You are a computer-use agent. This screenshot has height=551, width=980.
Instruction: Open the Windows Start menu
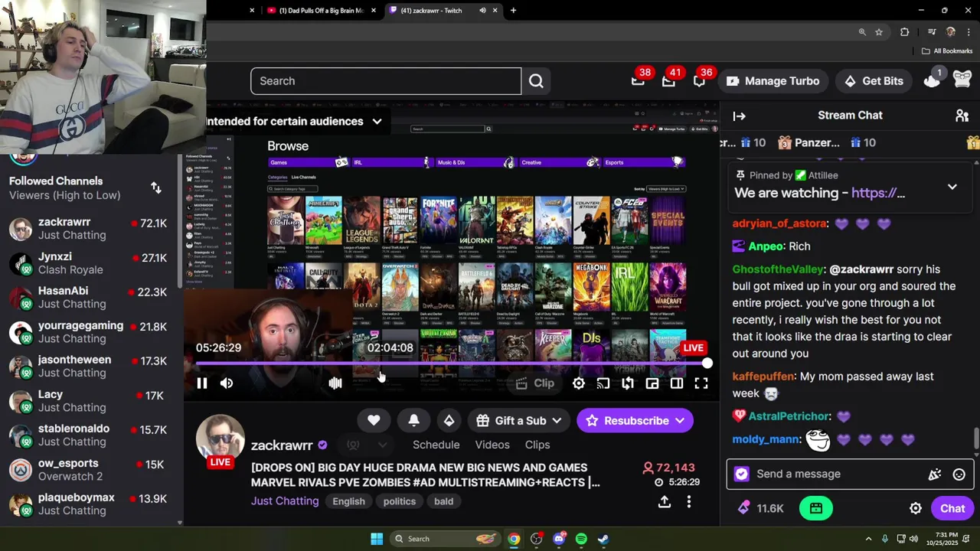(377, 539)
